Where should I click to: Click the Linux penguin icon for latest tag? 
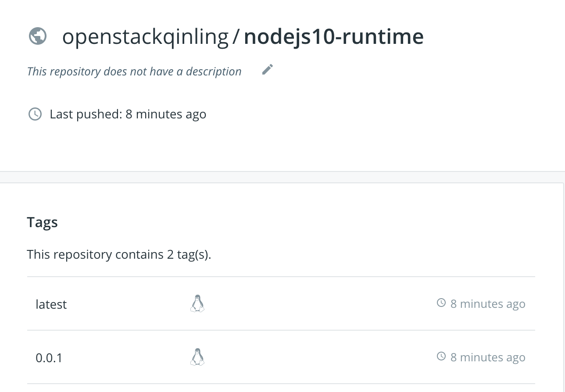tap(197, 303)
